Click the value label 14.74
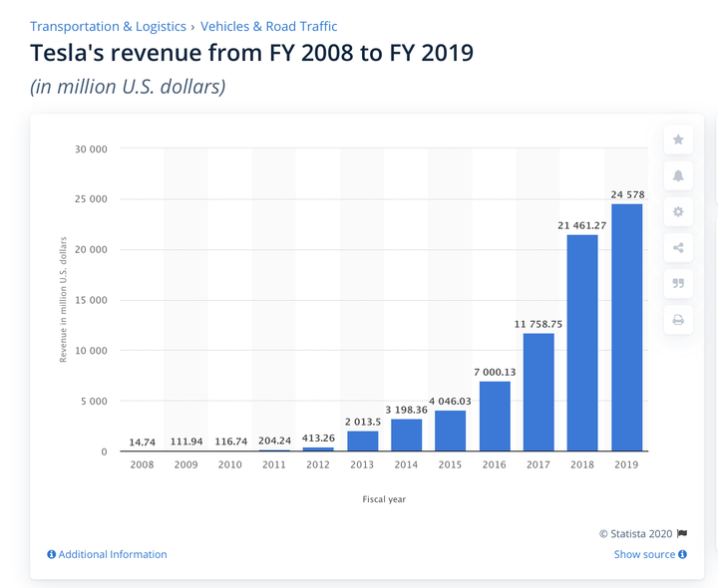Viewport: 718px width, 588px height. click(142, 442)
